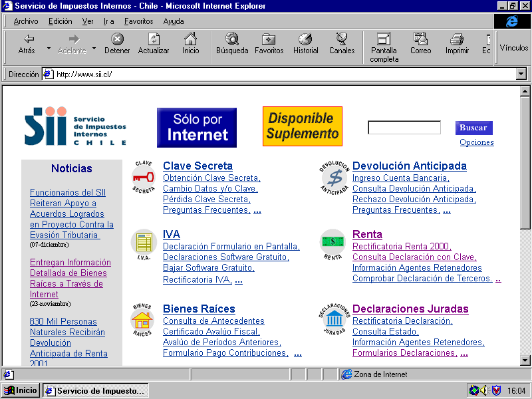Stop loading with Detener button
The width and height of the screenshot is (532, 399).
[x=117, y=44]
